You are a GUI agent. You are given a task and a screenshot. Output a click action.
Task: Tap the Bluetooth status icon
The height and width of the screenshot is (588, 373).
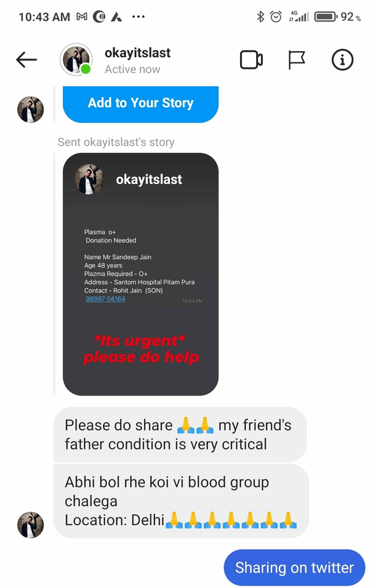(x=260, y=17)
